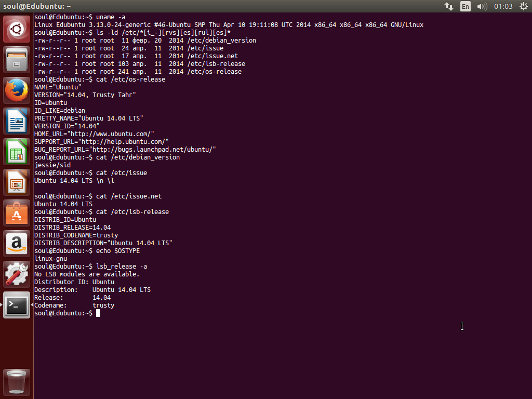Click the 'Ubuntu 14.04 LTS \n \l' line

pyautogui.click(x=74, y=181)
